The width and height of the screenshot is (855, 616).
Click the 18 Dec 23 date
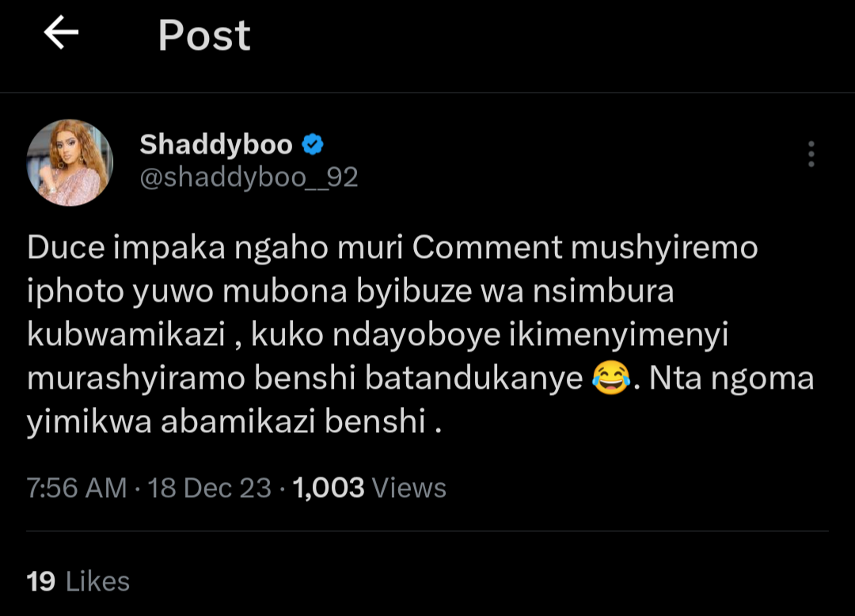210,488
